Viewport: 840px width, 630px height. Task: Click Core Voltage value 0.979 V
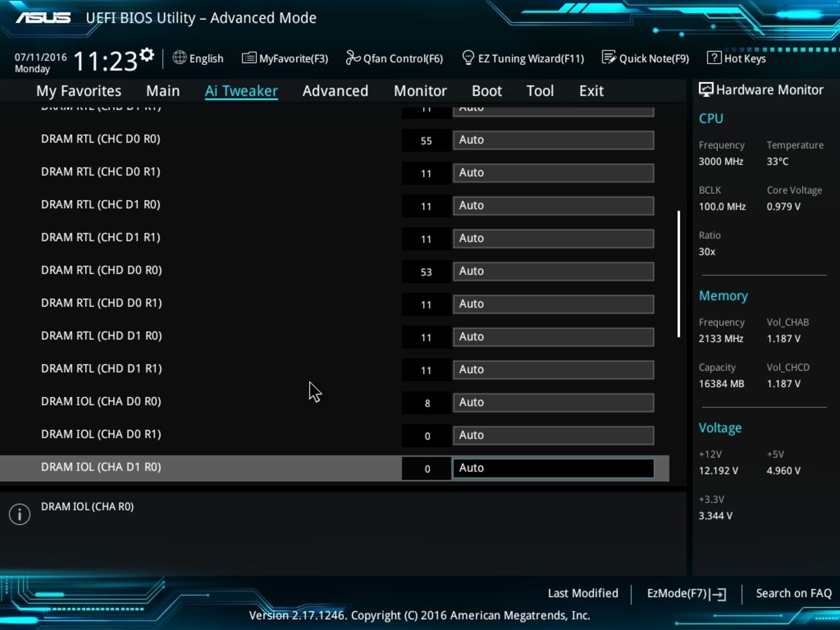point(784,206)
